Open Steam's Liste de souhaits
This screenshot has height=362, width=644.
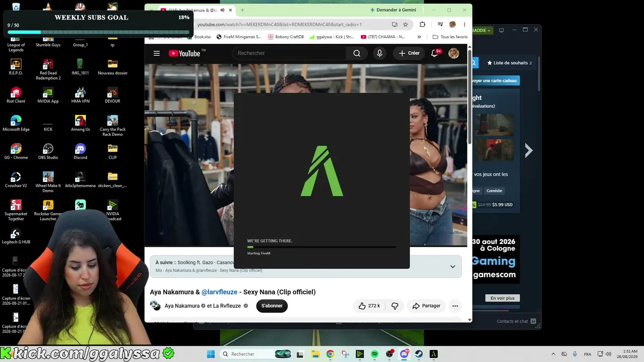click(x=509, y=63)
